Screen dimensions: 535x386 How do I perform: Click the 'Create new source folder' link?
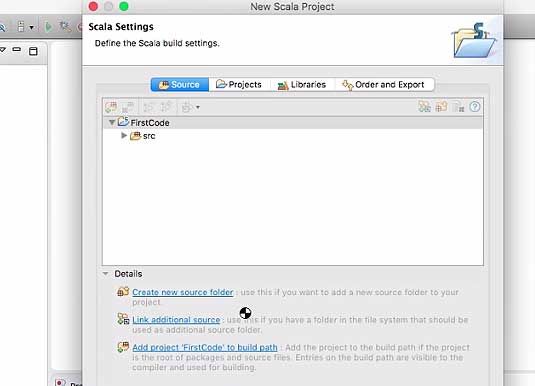tap(183, 292)
